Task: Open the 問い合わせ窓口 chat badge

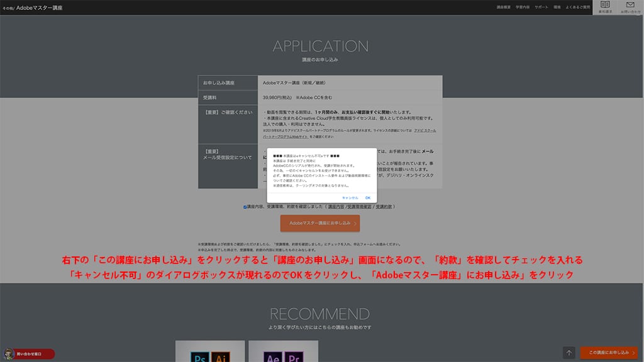Action: pyautogui.click(x=29, y=354)
